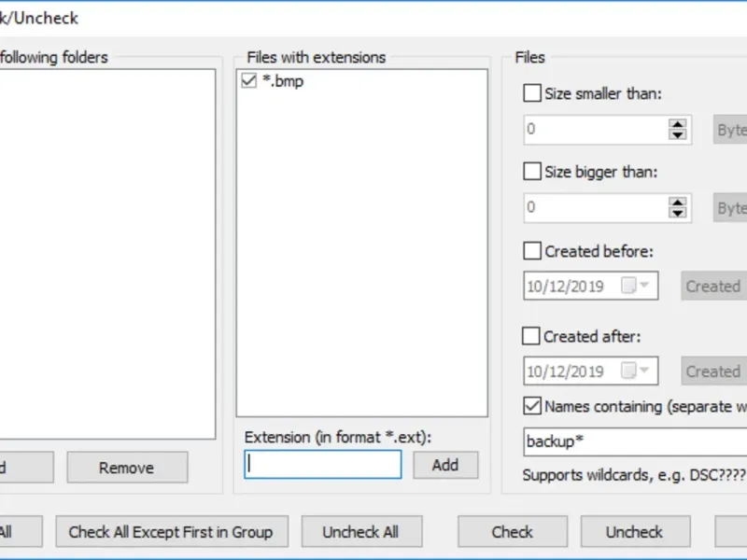Screen dimensions: 747x560
Task: Click the Add extension button
Action: point(445,465)
